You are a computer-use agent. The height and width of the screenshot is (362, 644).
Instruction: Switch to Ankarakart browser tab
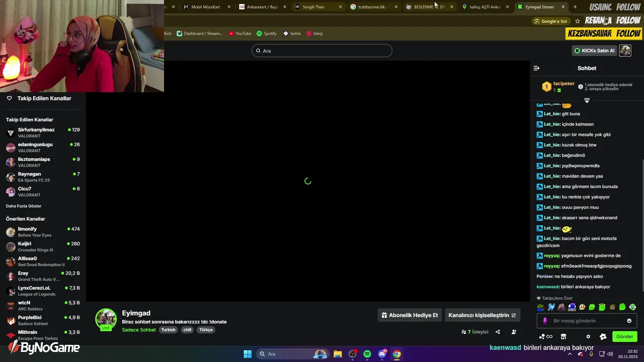coord(262,7)
